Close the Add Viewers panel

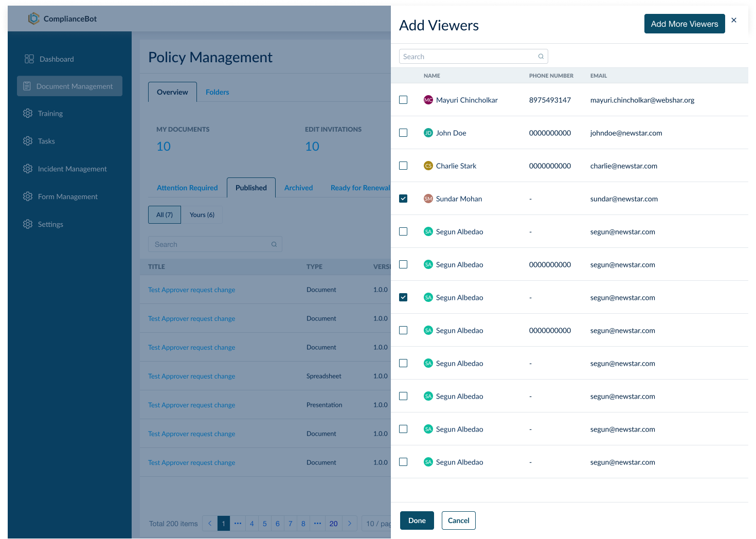click(734, 20)
